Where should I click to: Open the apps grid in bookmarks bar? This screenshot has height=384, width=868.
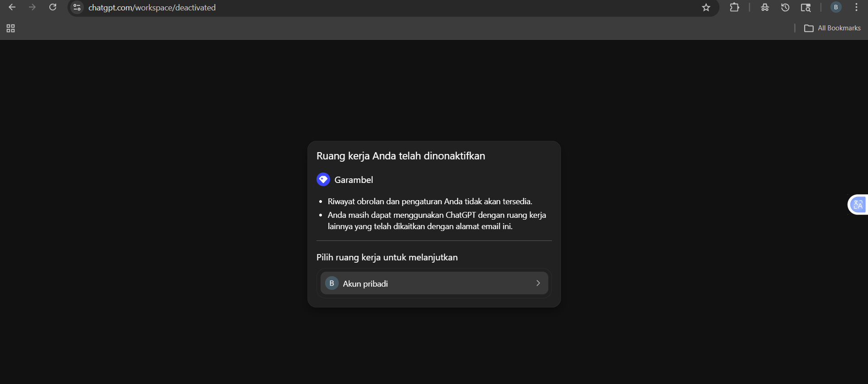(11, 29)
